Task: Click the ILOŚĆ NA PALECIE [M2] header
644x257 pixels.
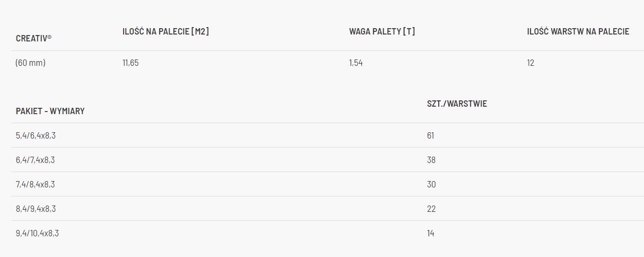Action: 166,31
